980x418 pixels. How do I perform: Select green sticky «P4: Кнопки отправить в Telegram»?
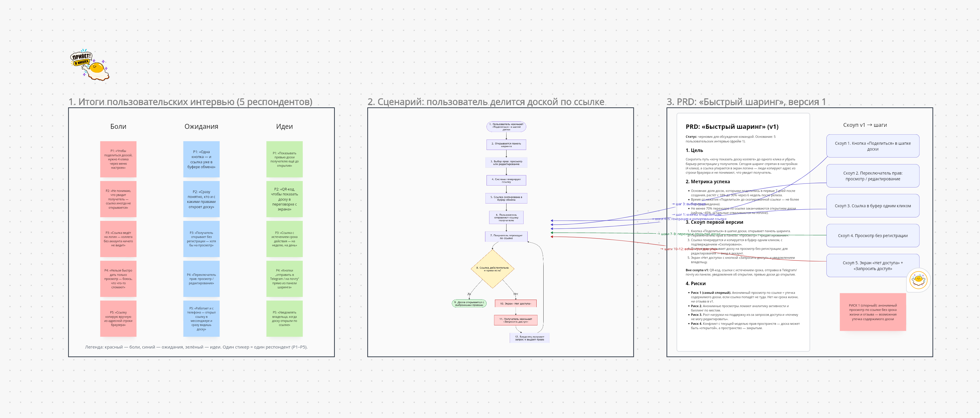click(x=285, y=279)
